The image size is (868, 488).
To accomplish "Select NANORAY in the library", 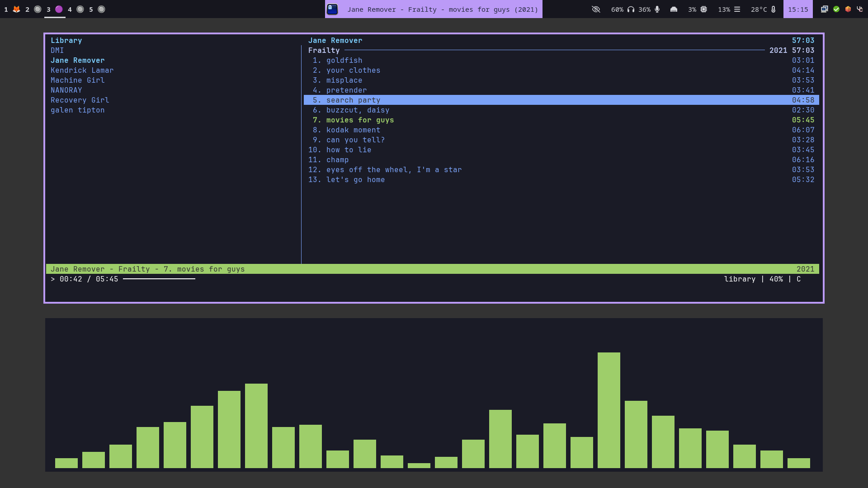I will pos(66,90).
